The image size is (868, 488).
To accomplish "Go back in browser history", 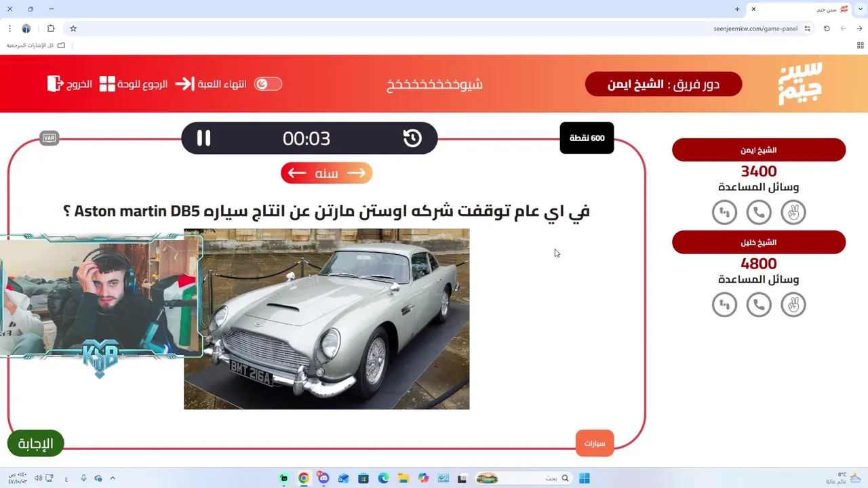I will [x=859, y=28].
